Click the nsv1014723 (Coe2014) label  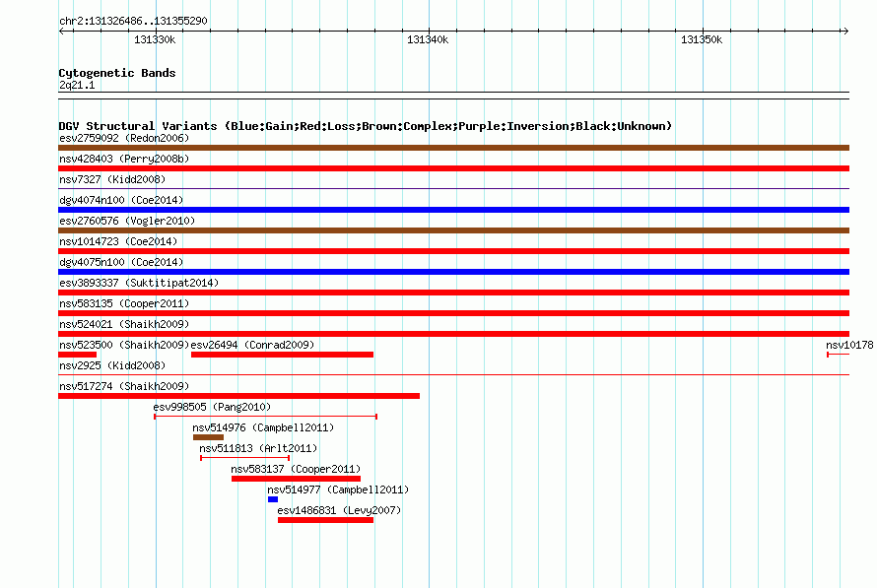(x=118, y=241)
